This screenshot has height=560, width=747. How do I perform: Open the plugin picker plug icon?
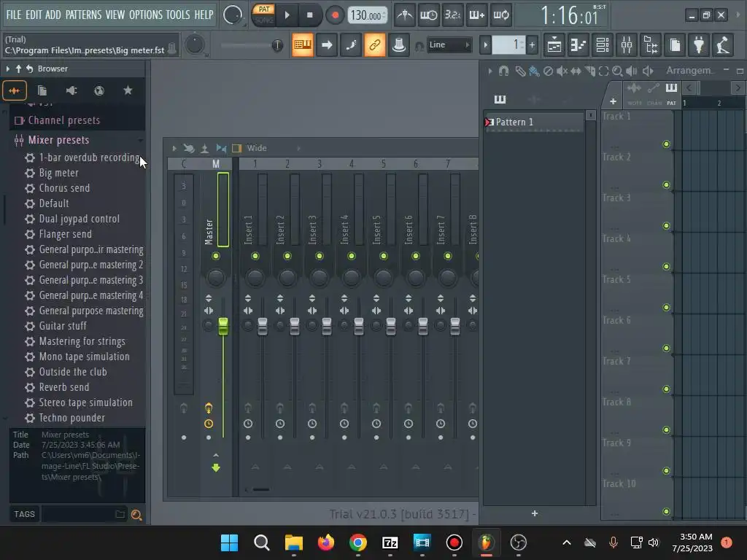pos(699,44)
